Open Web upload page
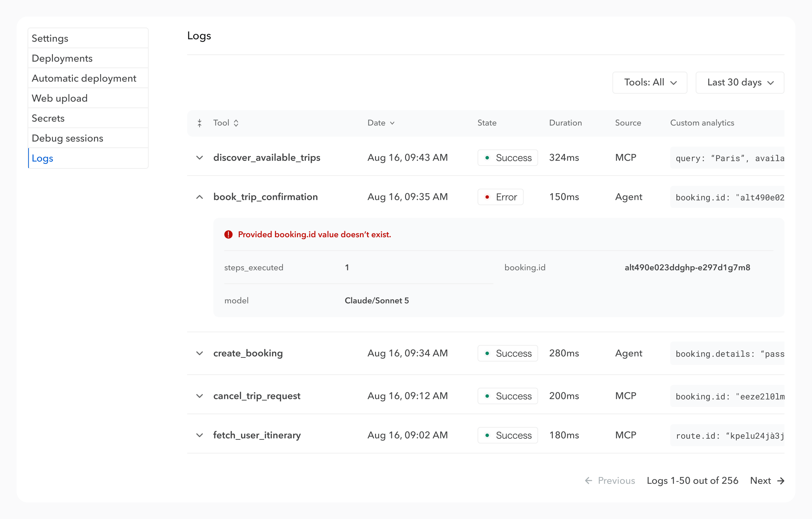812x519 pixels. (x=88, y=98)
